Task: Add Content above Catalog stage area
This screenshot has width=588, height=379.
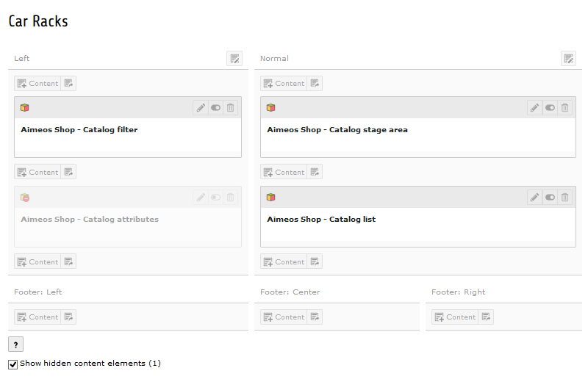Action: [284, 83]
